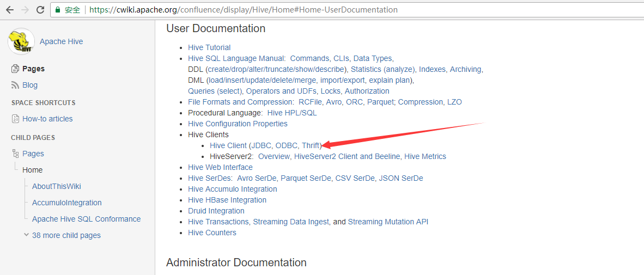Open Pages in sidebar
Screen dimensions: 644x275
[x=34, y=69]
